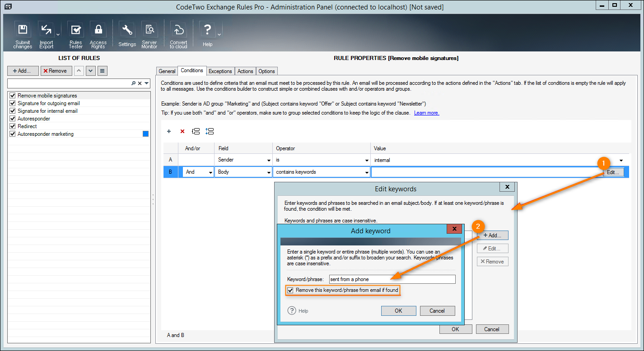Click Edit... button in row B value
644x351 pixels.
click(x=613, y=172)
